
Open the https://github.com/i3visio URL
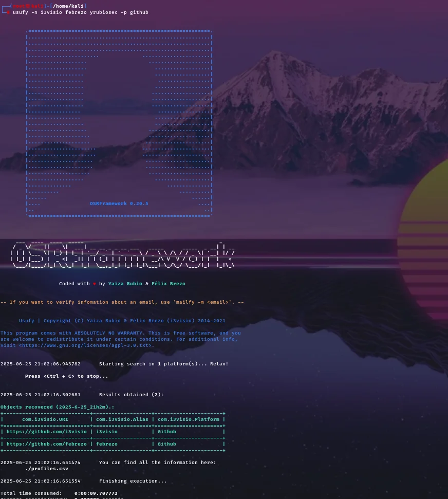(x=46, y=432)
